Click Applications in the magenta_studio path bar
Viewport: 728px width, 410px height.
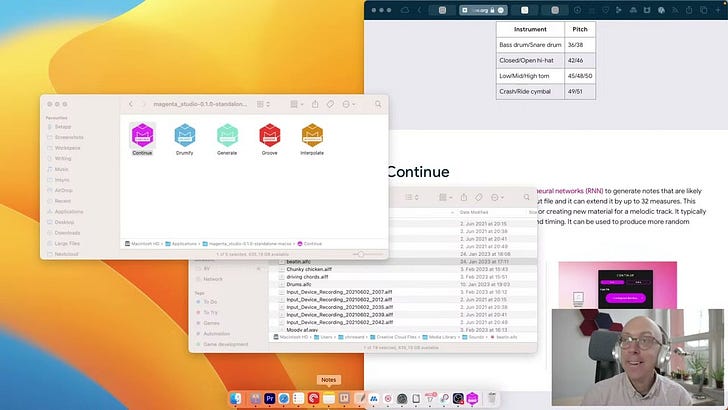pyautogui.click(x=181, y=244)
